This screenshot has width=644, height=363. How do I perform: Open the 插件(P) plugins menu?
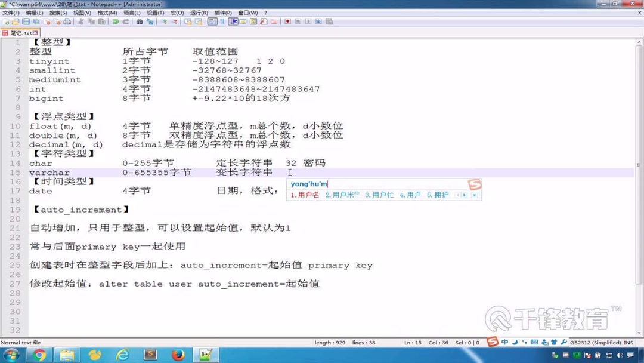point(222,13)
